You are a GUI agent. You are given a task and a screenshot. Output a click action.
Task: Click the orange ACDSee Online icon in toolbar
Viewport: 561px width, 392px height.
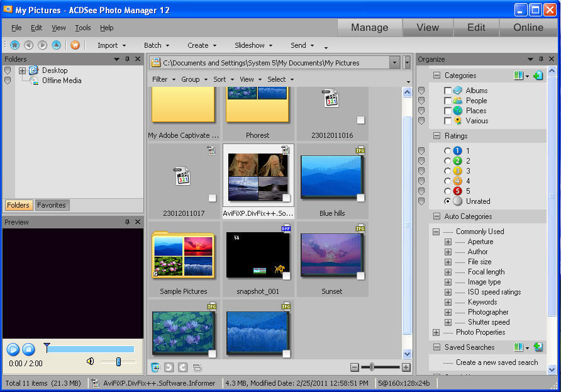pos(75,45)
